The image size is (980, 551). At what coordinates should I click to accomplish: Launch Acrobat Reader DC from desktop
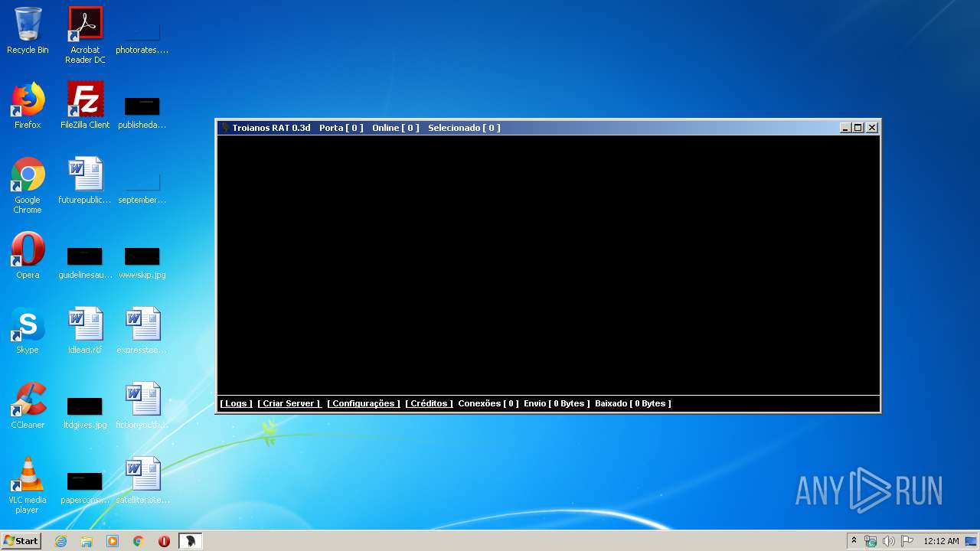[x=85, y=34]
